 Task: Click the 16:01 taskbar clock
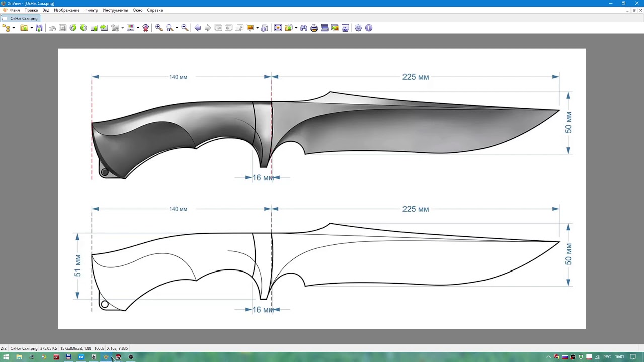tap(619, 357)
